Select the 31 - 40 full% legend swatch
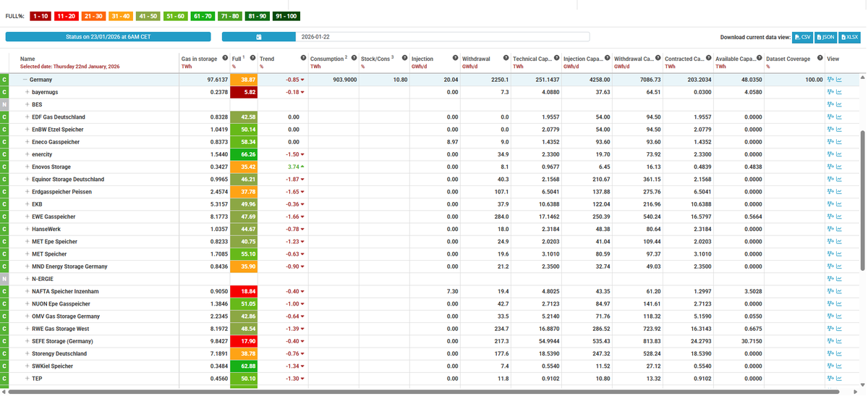The height and width of the screenshot is (399, 868). (119, 16)
